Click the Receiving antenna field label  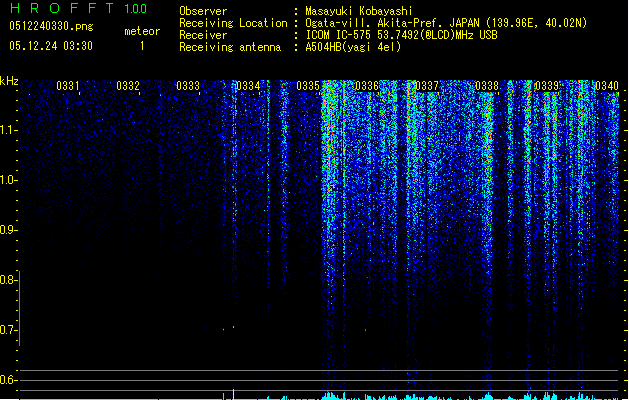pyautogui.click(x=230, y=47)
